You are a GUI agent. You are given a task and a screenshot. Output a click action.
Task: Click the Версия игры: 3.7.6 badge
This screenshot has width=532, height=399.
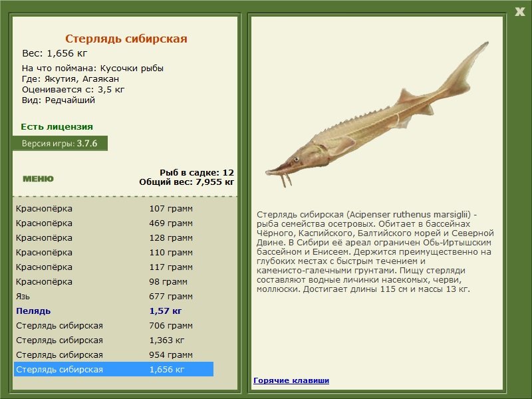tap(60, 143)
